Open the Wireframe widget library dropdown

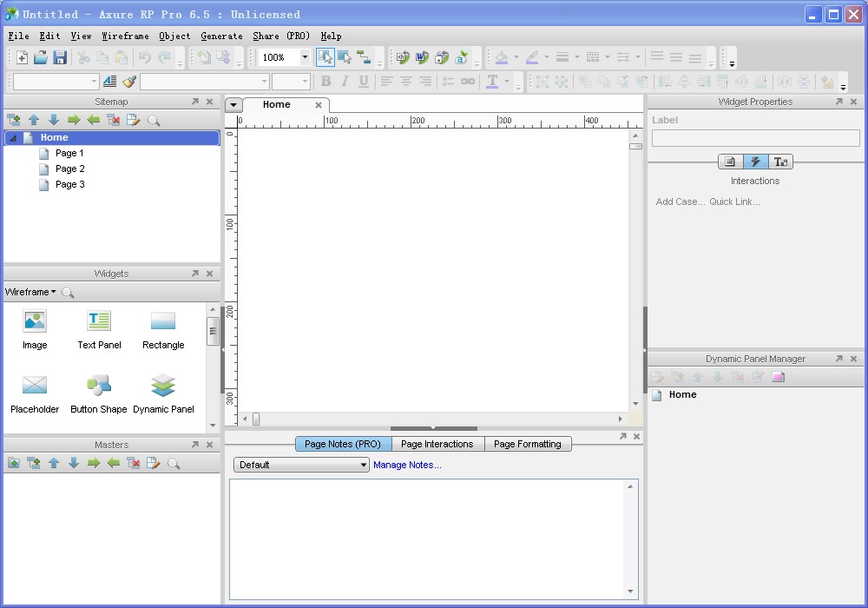30,293
